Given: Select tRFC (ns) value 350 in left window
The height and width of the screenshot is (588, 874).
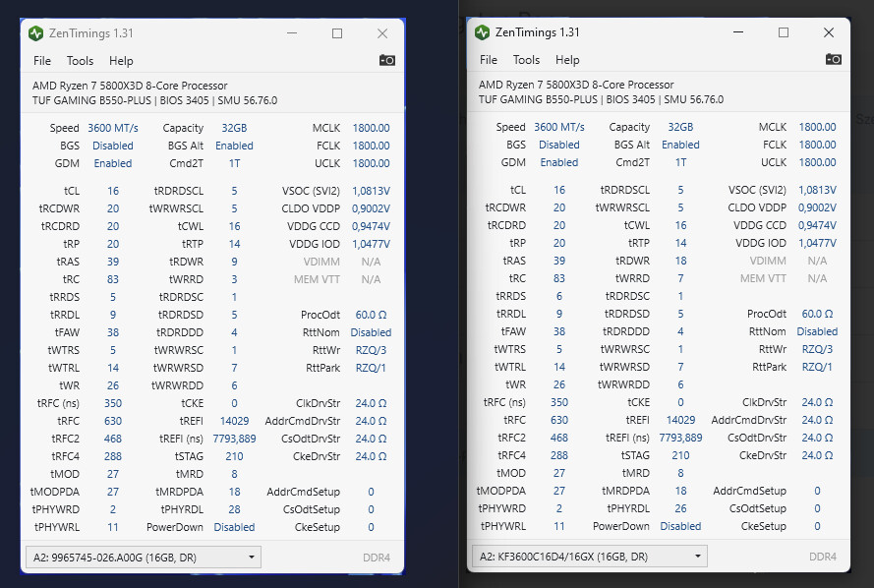Looking at the screenshot, I should click(x=113, y=403).
